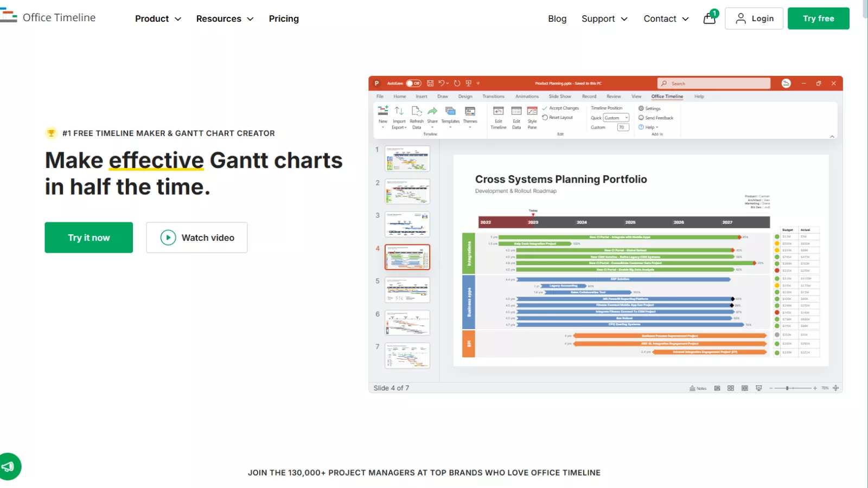Image resolution: width=868 pixels, height=488 pixels.
Task: Click the Edit Timeline ribbon icon
Action: click(x=498, y=112)
